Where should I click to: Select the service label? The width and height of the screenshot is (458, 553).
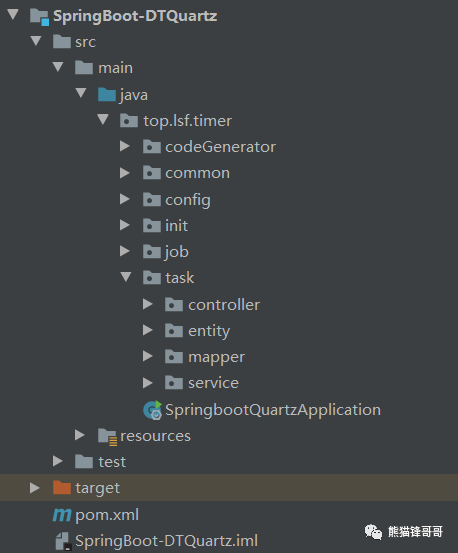click(213, 383)
